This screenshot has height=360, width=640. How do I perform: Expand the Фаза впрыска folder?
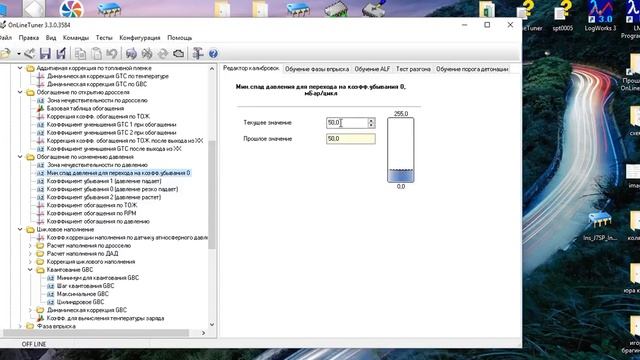click(x=20, y=326)
